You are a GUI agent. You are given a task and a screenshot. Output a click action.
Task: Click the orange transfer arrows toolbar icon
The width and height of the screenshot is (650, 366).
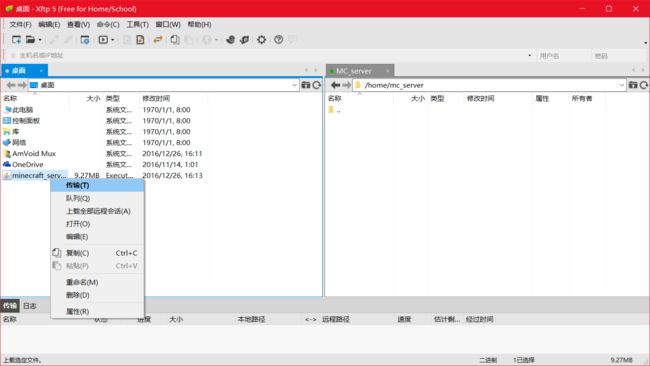coord(158,40)
